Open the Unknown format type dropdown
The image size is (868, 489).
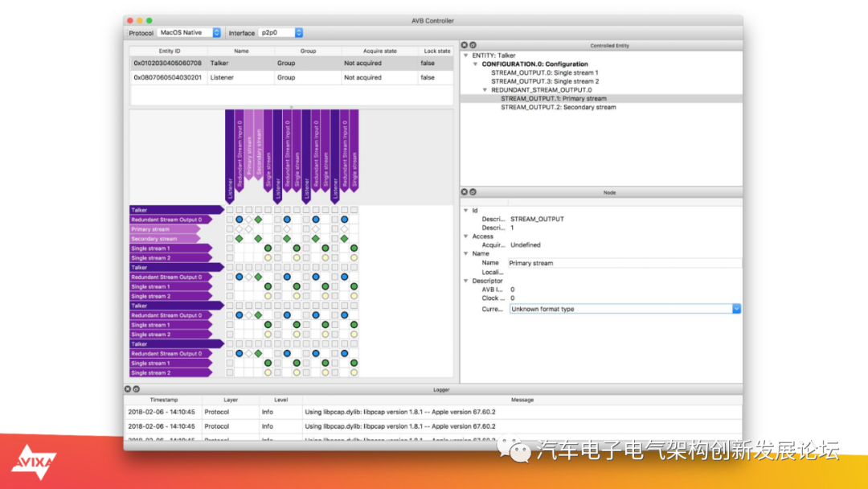click(624, 309)
